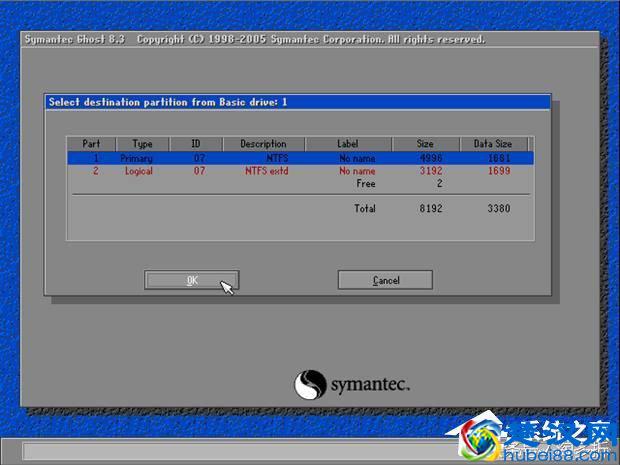Choose the Logical NTFS extd partition 2 row

[x=299, y=171]
